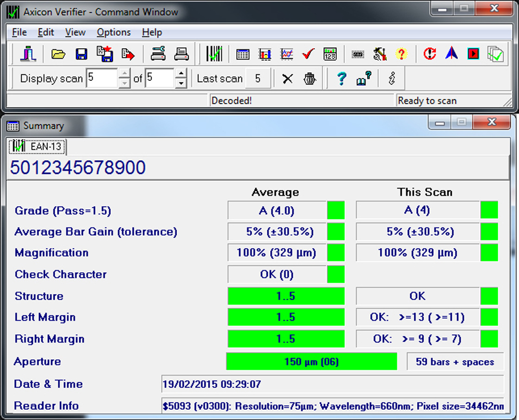Click the black X delete scan icon
The image size is (519, 420).
tap(287, 79)
